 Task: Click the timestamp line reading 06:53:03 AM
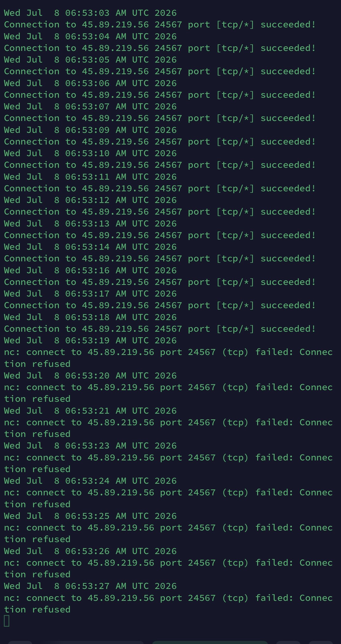90,13
